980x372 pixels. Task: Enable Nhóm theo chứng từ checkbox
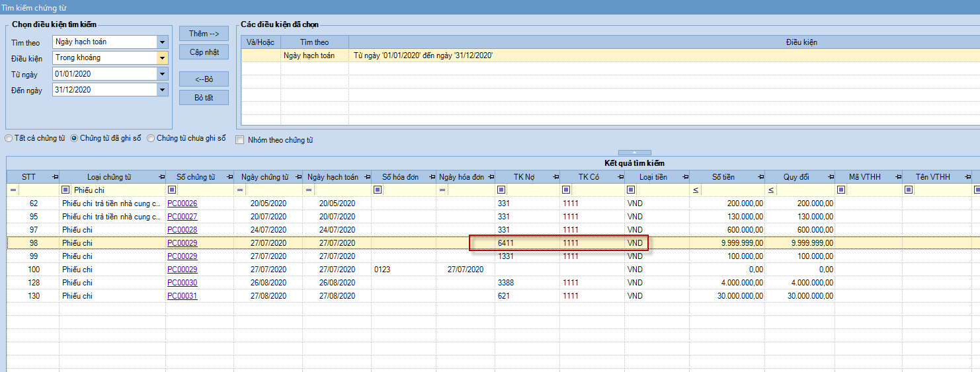241,140
